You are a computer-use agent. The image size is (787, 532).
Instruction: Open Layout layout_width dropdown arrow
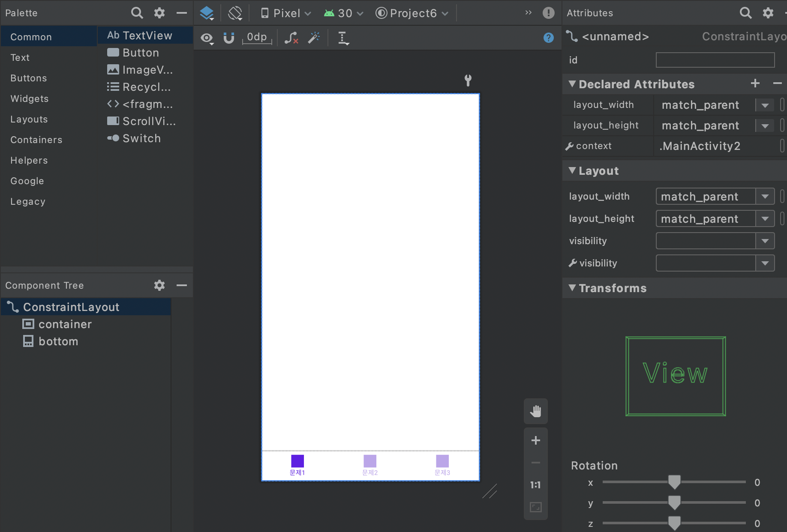765,197
